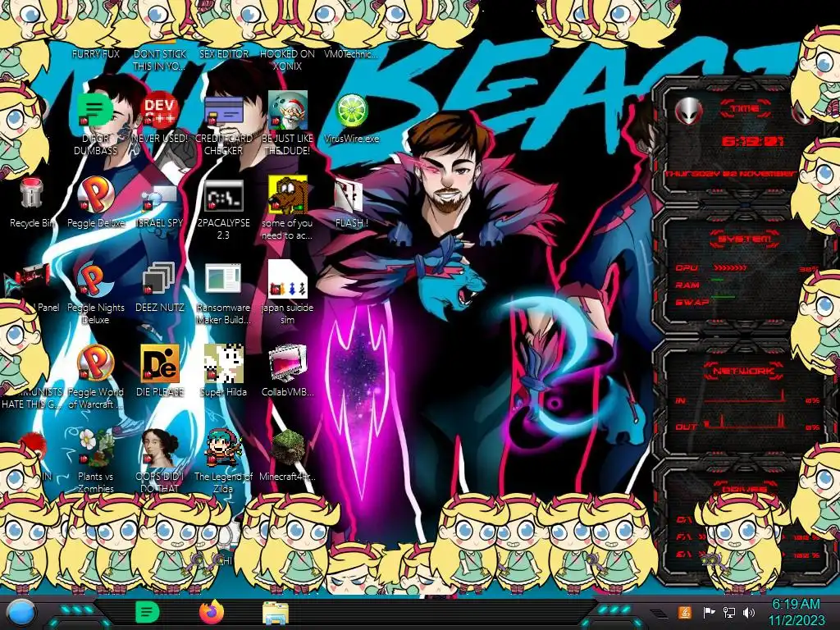Select the portrait icon OOPS DID I DO THAT
Screen dimensions: 840x630
pyautogui.click(x=160, y=448)
